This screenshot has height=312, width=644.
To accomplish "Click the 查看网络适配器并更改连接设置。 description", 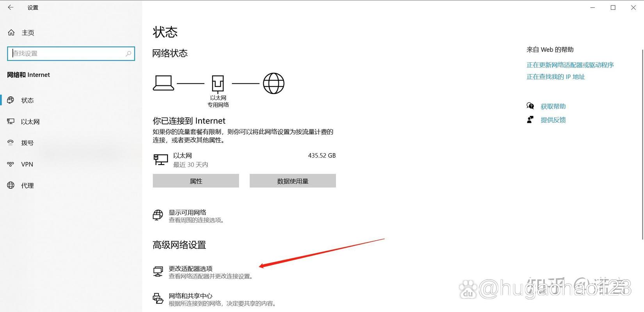I will (211, 277).
